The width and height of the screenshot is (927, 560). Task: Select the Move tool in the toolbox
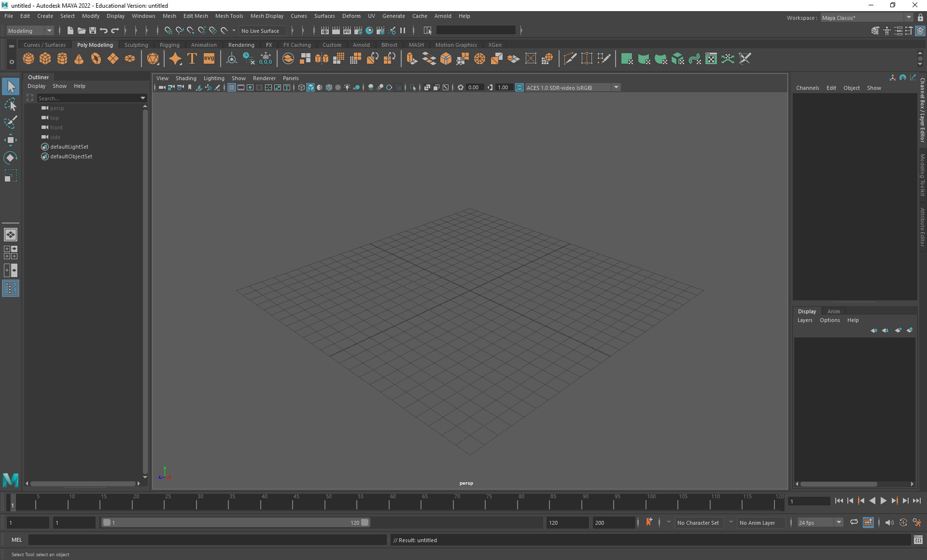click(x=10, y=140)
